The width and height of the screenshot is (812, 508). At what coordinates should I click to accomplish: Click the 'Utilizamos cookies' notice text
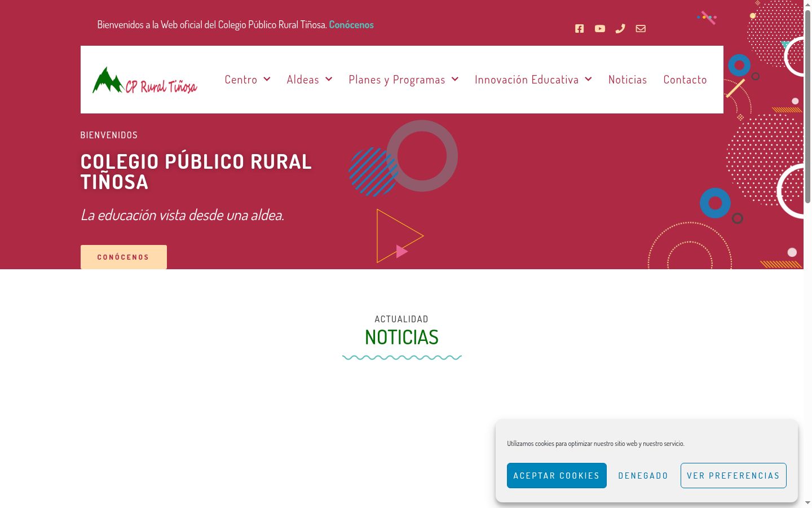595,444
